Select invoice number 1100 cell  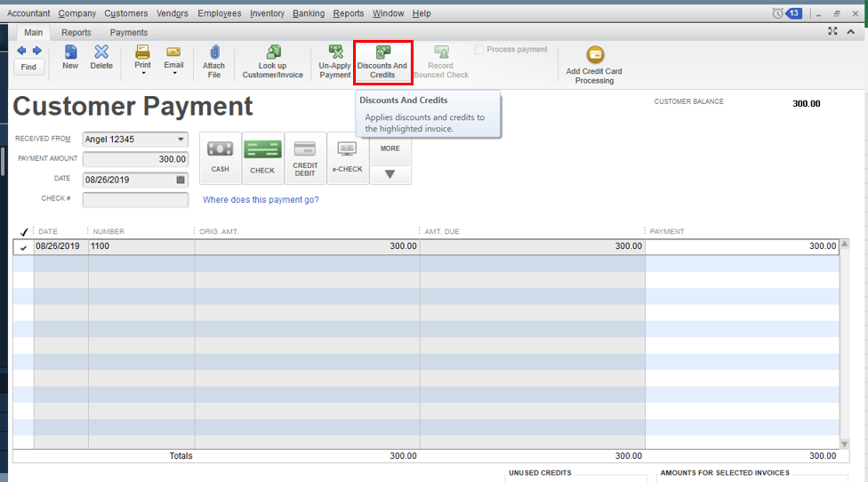pos(141,247)
